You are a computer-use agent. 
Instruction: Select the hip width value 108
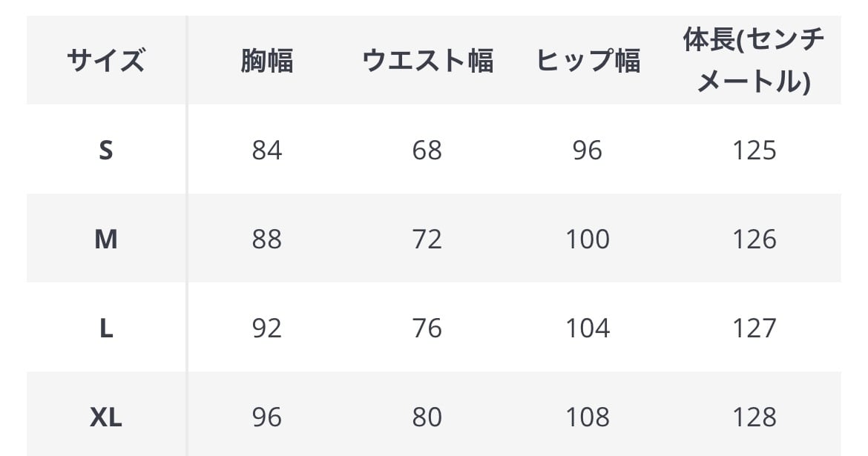point(588,417)
